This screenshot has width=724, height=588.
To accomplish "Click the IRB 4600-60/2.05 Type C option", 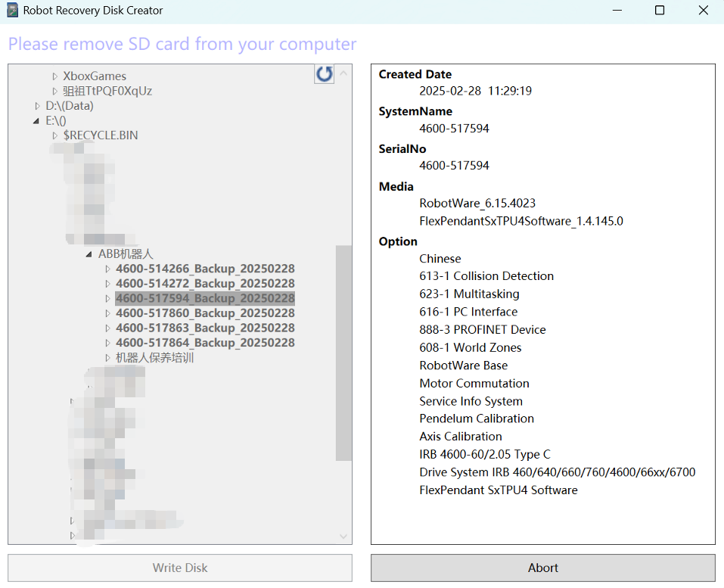I will tap(485, 455).
